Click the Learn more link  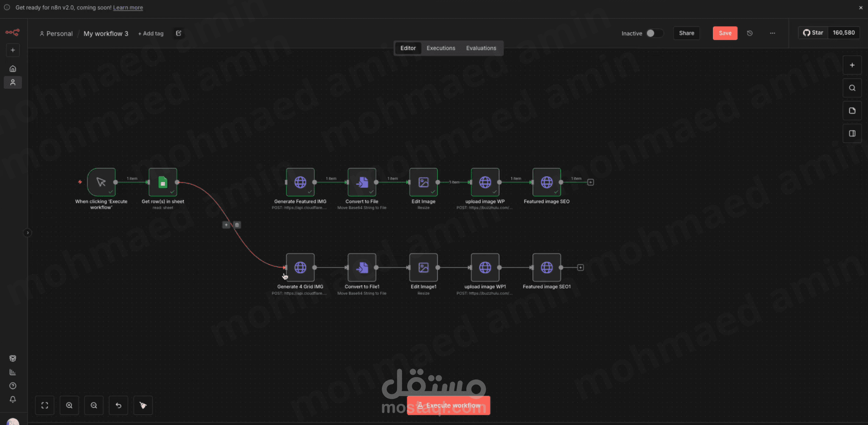click(128, 8)
